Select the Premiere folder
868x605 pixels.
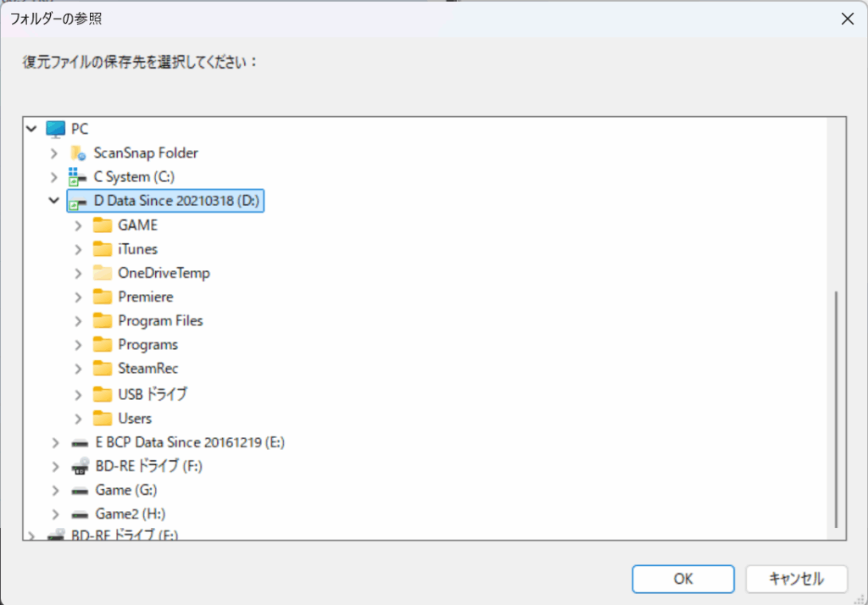(145, 297)
